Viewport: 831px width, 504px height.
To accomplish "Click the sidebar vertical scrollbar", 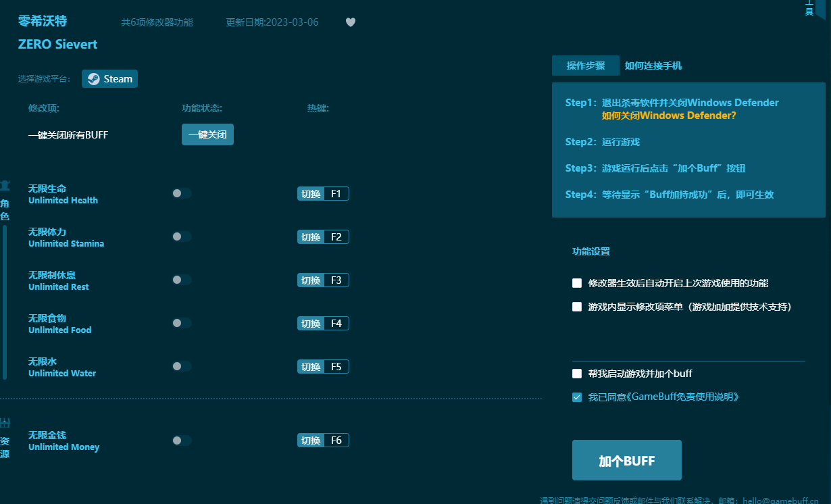I will (5, 302).
